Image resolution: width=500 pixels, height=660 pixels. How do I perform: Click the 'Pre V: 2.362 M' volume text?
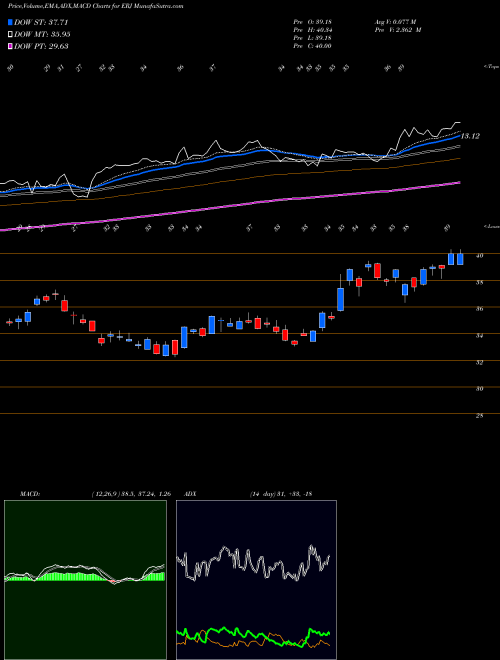click(398, 30)
